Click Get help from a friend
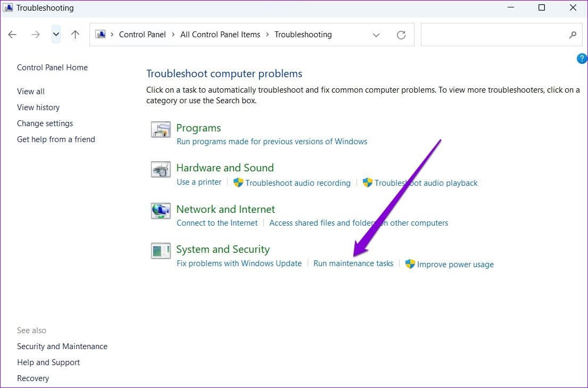Screen dimensions: 588x388 click(56, 139)
